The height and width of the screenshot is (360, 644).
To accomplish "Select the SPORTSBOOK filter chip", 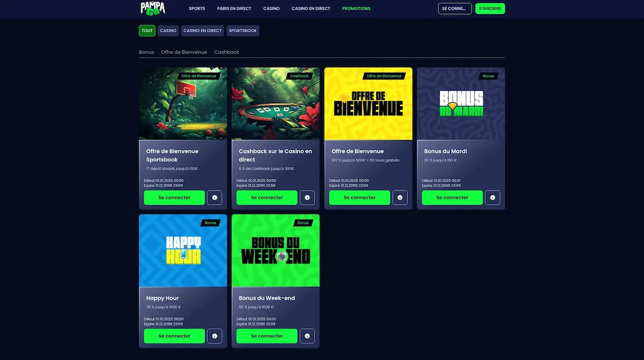I will click(243, 31).
